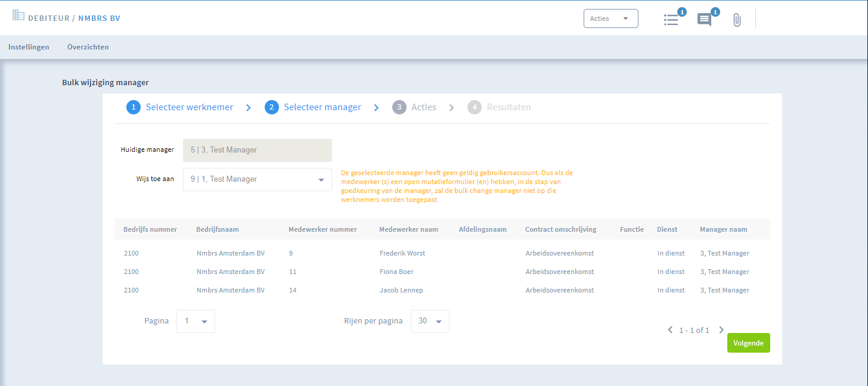Screen dimensions: 868x386
Task: Click the green Volgende button
Action: (x=749, y=343)
